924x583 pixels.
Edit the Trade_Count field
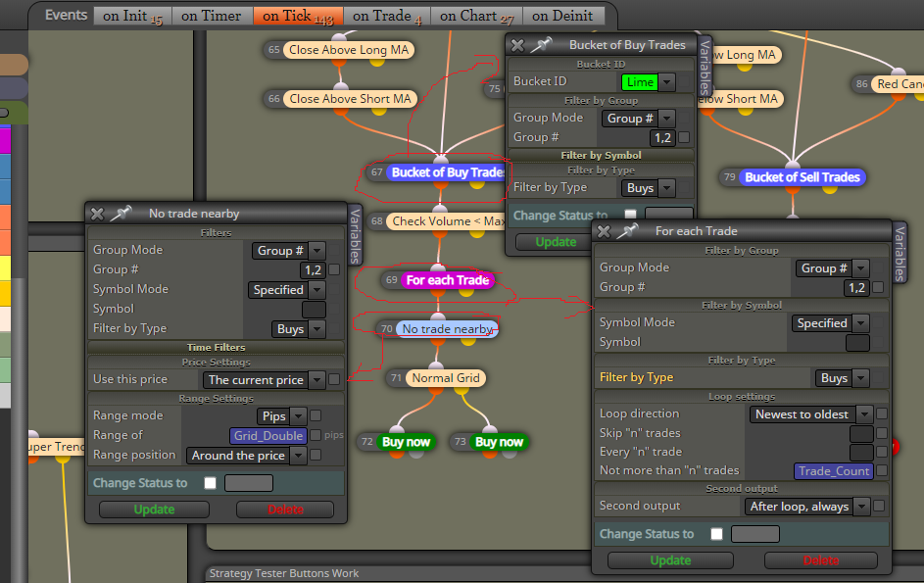tap(833, 471)
